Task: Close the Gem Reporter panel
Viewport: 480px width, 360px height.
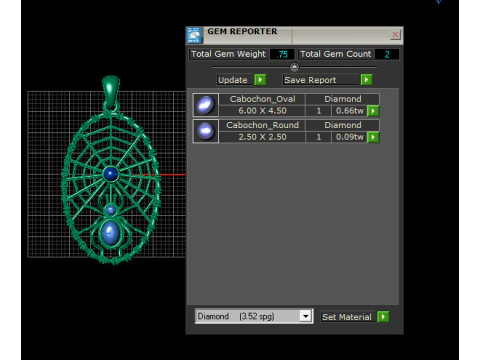Action: click(x=395, y=35)
